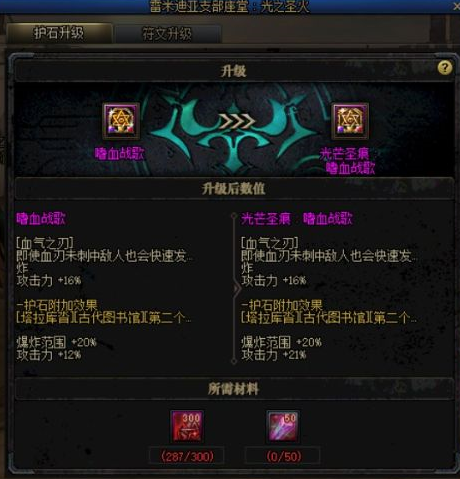Click the 所需材料 section header
Viewport: 460px width, 479px height.
[x=233, y=389]
